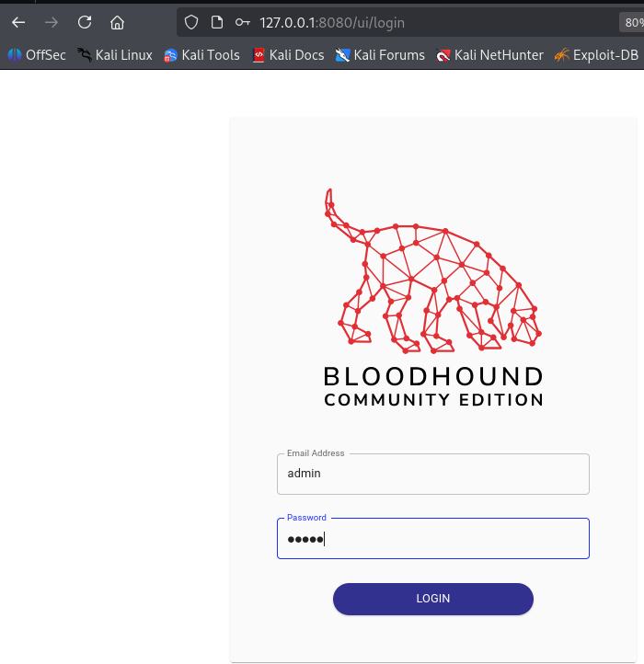
Task: Open the Kali Tools bookmark
Action: 201,55
